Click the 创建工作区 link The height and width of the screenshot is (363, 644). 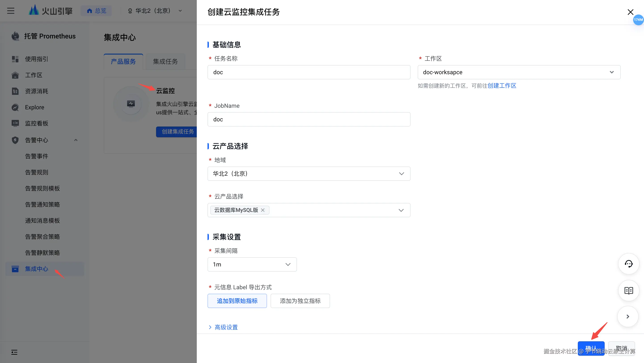click(x=502, y=86)
